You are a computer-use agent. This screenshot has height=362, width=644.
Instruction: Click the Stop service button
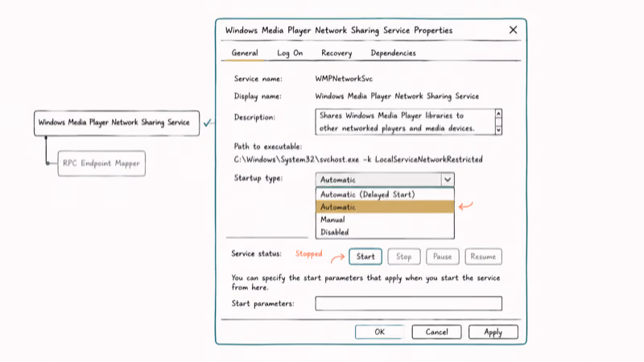point(404,257)
